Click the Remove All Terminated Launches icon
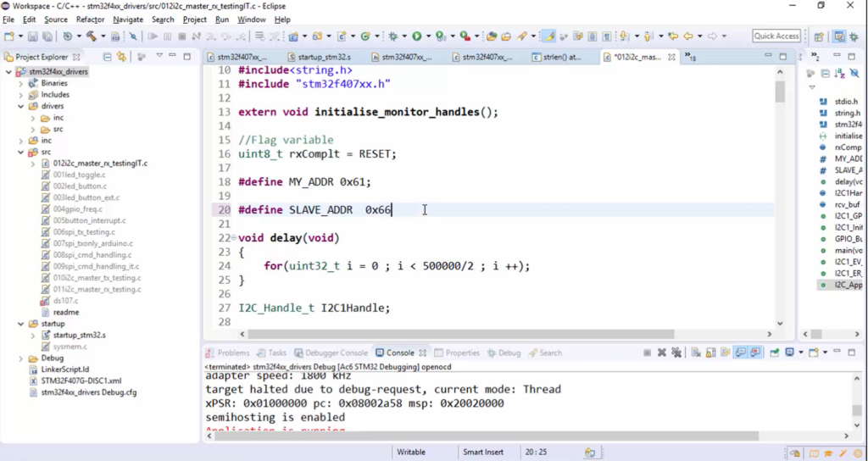Viewport: 868px width, 461px height. [676, 353]
